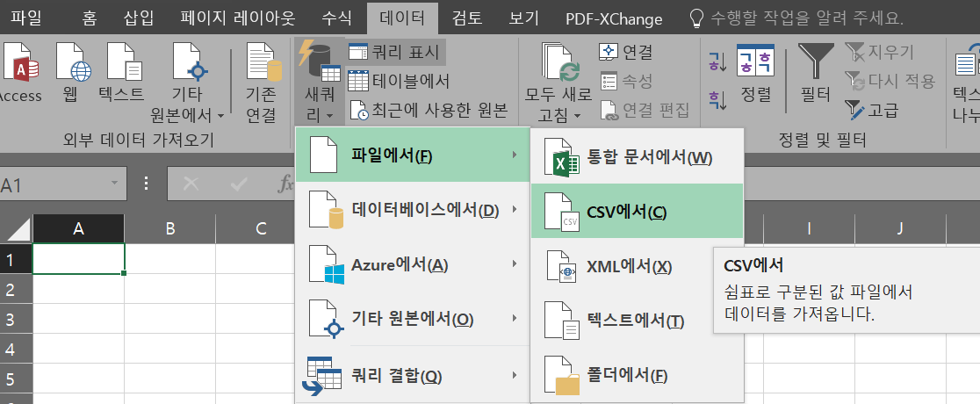Click the formula bar confirm checkmark icon
The height and width of the screenshot is (404, 980).
(239, 184)
